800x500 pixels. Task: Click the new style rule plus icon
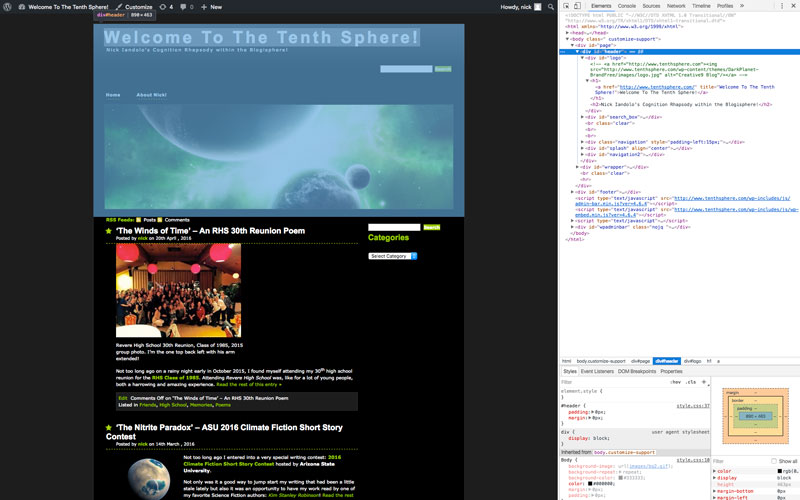pyautogui.click(x=705, y=381)
